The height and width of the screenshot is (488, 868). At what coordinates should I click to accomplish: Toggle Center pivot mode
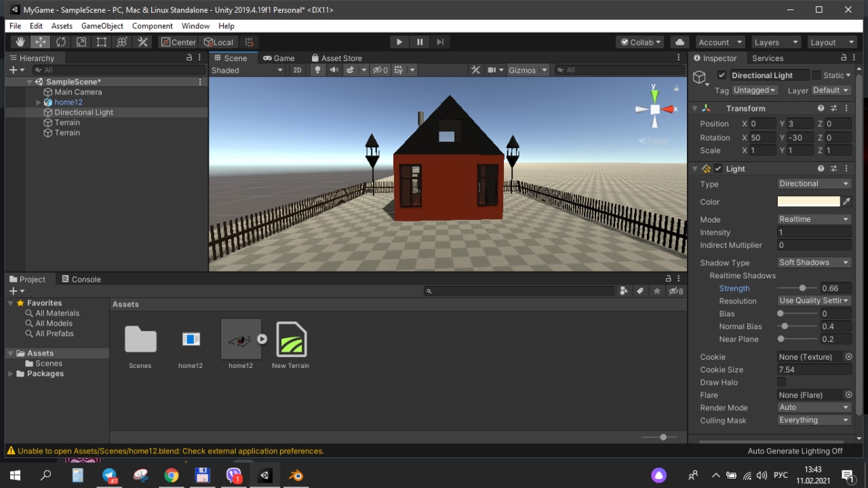pyautogui.click(x=179, y=42)
